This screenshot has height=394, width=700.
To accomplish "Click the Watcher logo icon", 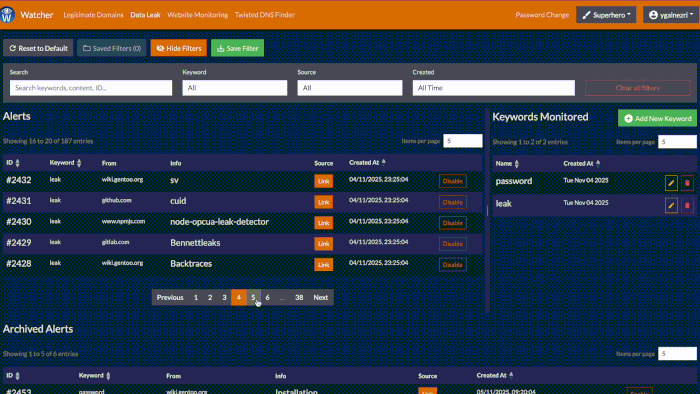I will 7,15.
